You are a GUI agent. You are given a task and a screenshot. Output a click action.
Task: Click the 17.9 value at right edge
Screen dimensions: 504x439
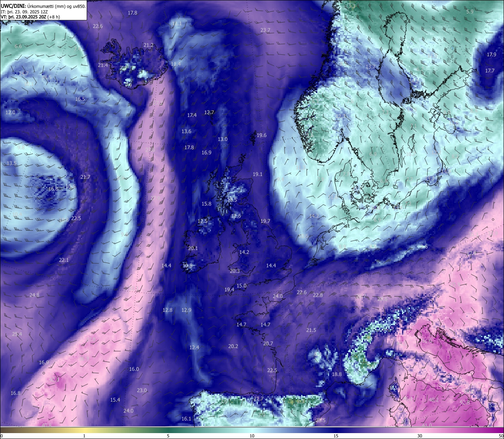pyautogui.click(x=491, y=55)
